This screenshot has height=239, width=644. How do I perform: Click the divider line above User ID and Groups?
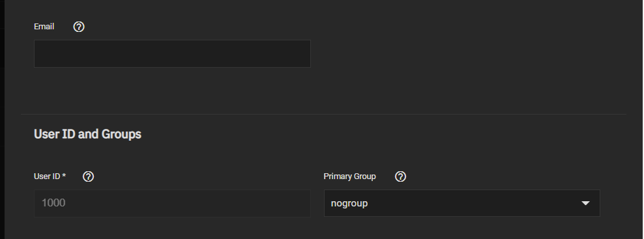(324, 114)
